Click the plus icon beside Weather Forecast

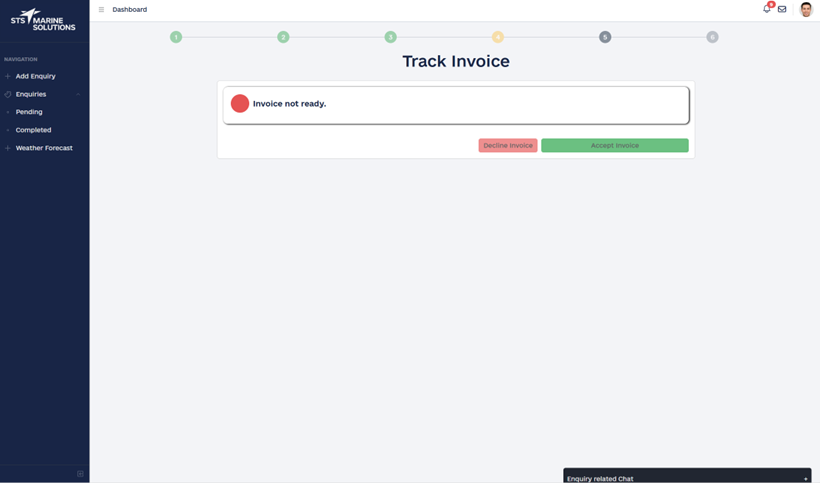pyautogui.click(x=7, y=148)
